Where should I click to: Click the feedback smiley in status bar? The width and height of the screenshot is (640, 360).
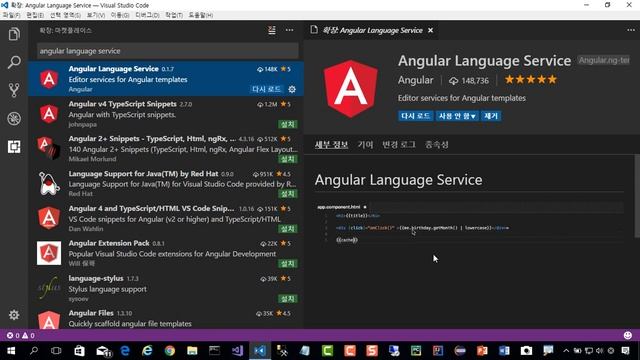[x=628, y=336]
